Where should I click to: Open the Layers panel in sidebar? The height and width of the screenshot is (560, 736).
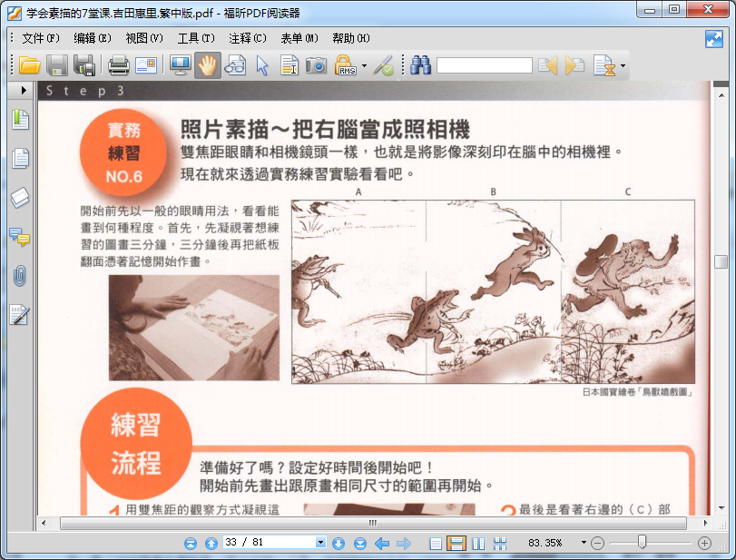point(20,198)
